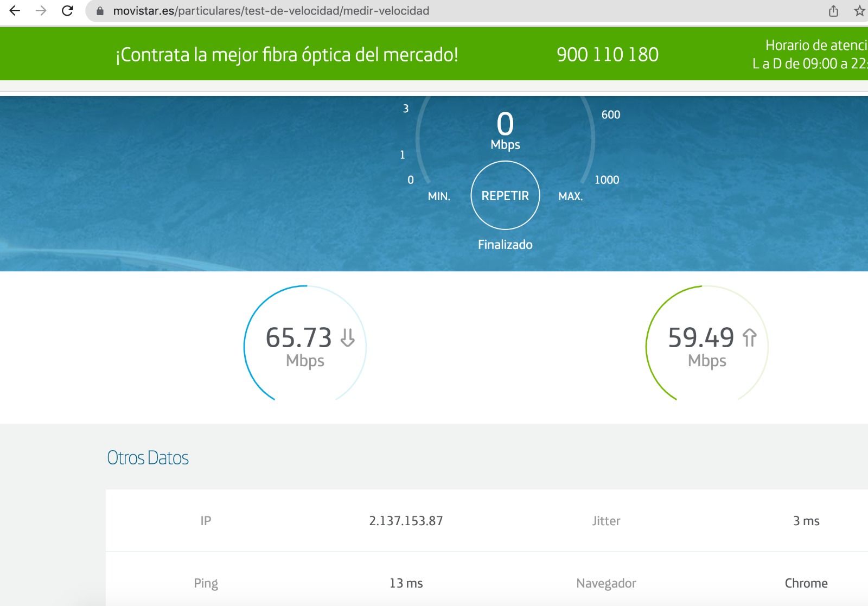Viewport: 868px width, 606px height.
Task: Click the upload arrow icon
Action: click(750, 337)
